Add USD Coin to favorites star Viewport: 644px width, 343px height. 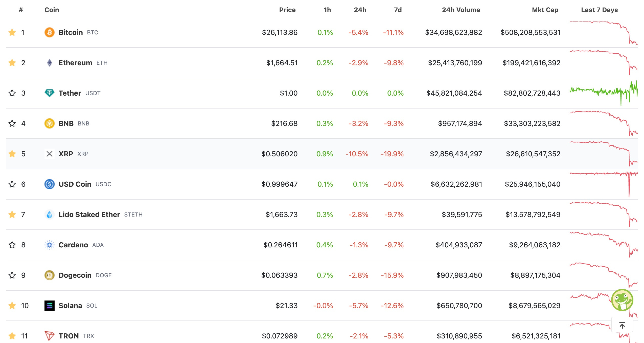[12, 184]
